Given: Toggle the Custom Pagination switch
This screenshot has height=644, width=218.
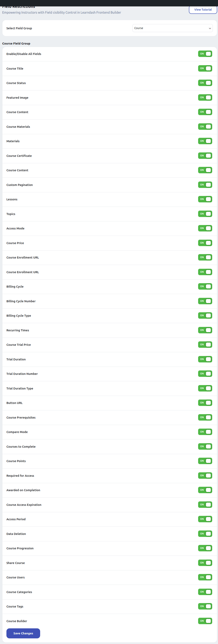Looking at the screenshot, I should pos(205,185).
